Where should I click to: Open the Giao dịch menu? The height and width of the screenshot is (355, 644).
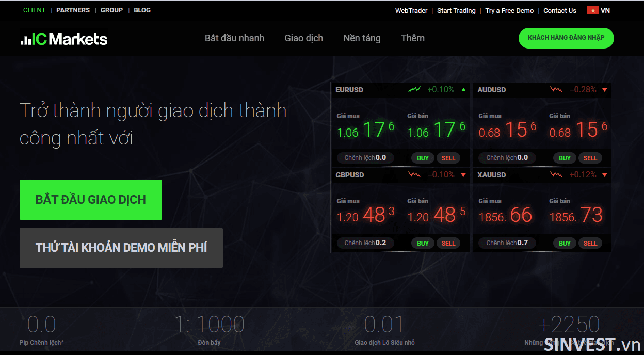304,38
